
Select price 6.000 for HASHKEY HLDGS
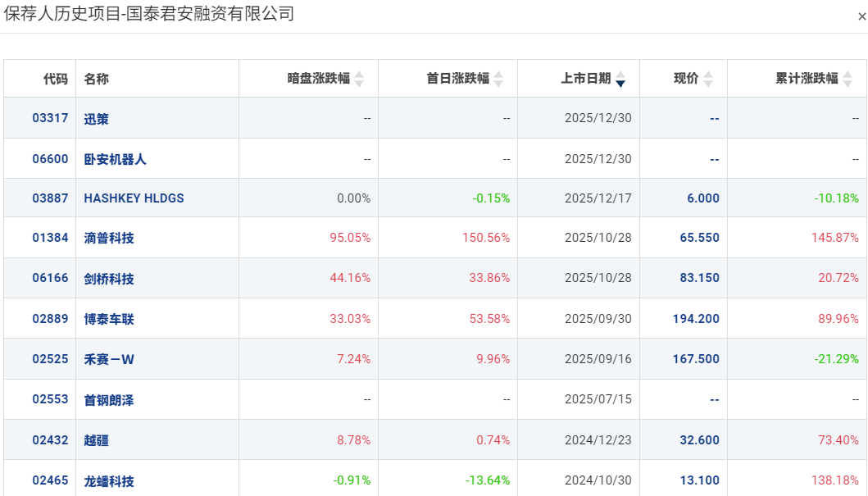click(703, 198)
